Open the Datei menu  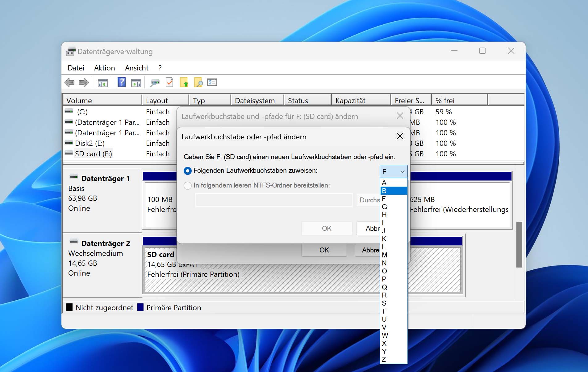click(76, 68)
